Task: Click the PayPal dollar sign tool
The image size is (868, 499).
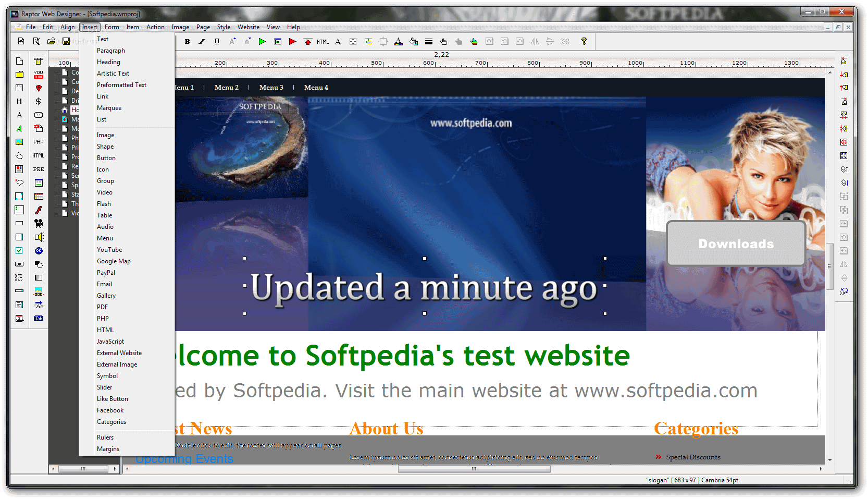Action: coord(39,102)
